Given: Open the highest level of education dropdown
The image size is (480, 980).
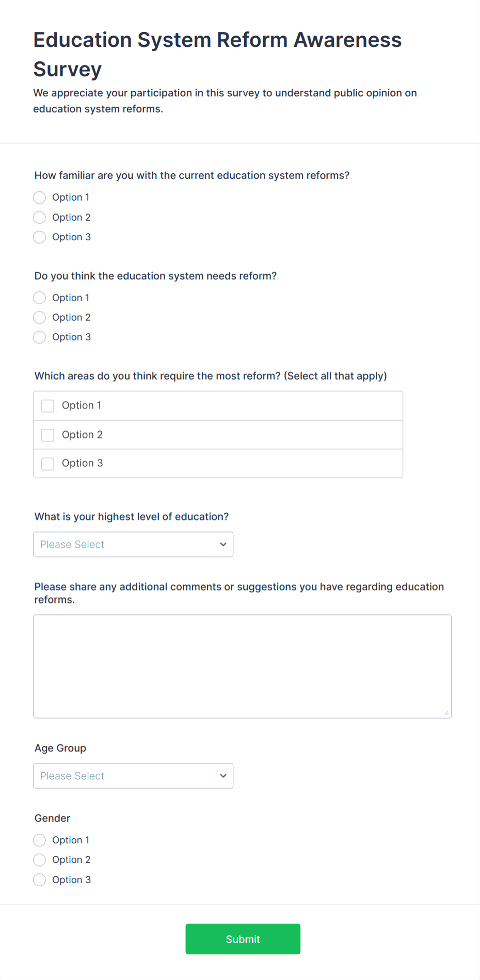Looking at the screenshot, I should point(133,544).
